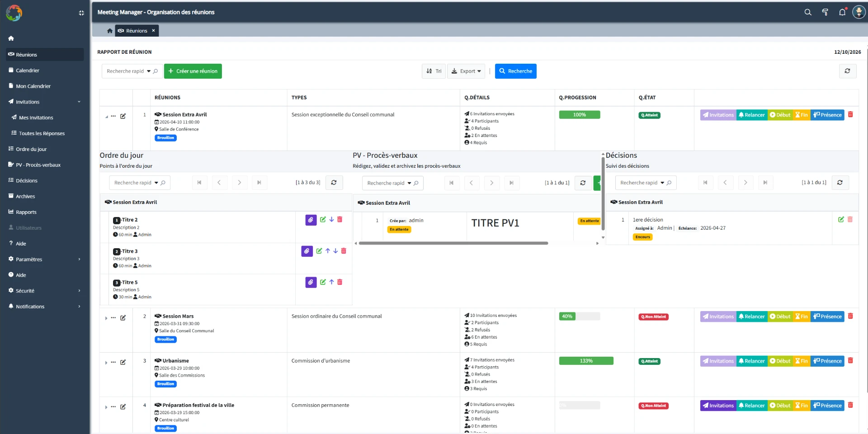Click the TITRE PV1 entry
868x434 pixels.
pos(495,223)
